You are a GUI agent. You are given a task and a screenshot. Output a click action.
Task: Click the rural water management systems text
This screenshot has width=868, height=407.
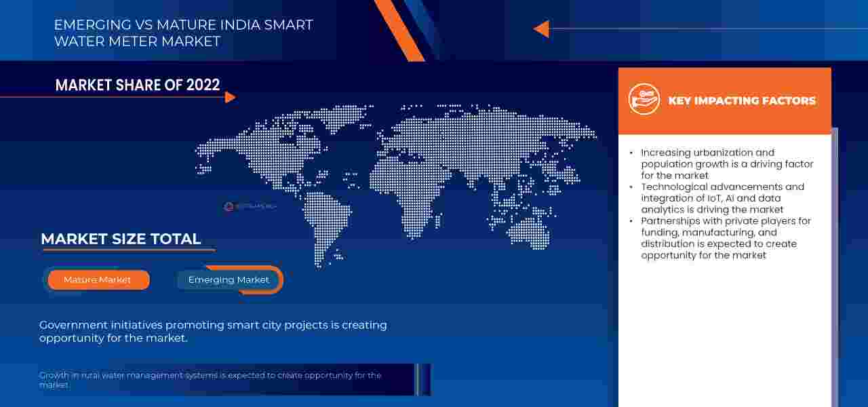point(210,379)
